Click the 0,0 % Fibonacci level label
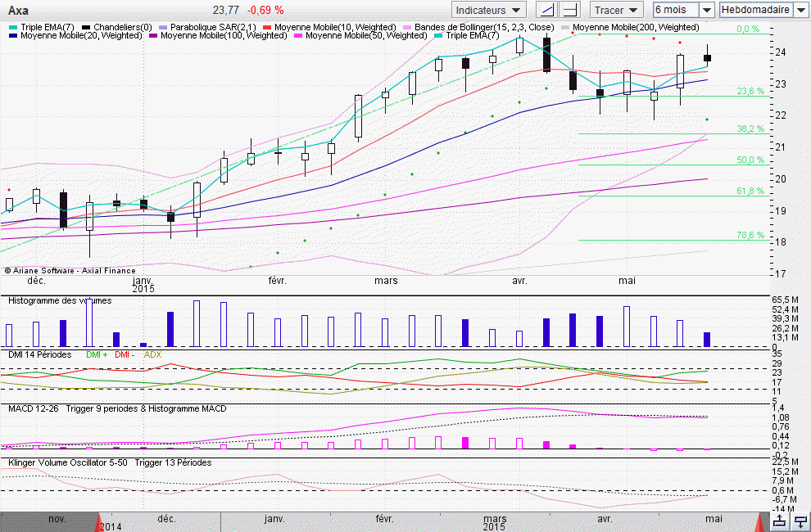Viewport: 811px width, 532px height. 749,29
